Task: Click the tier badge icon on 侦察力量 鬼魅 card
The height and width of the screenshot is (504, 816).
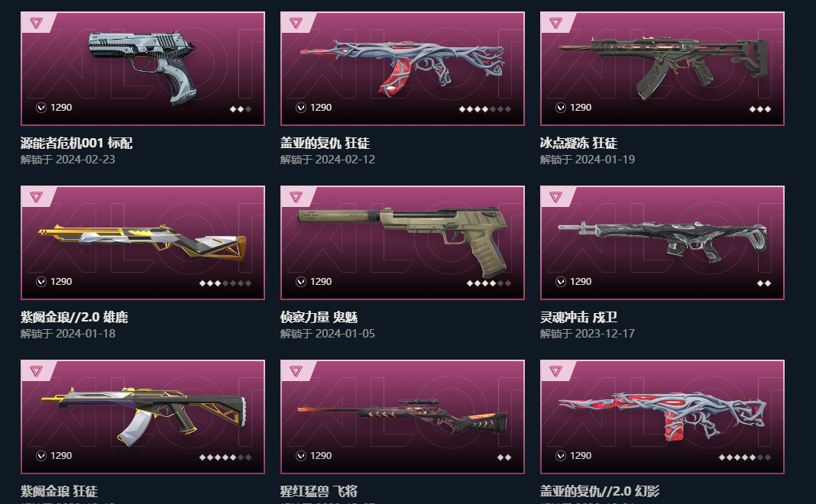Action: (x=296, y=197)
